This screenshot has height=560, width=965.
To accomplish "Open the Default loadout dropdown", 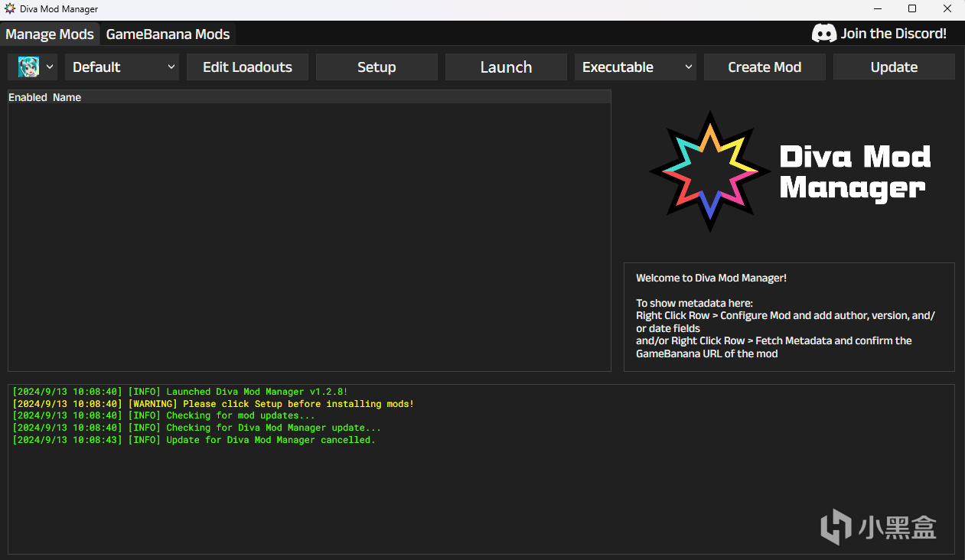I will click(122, 67).
